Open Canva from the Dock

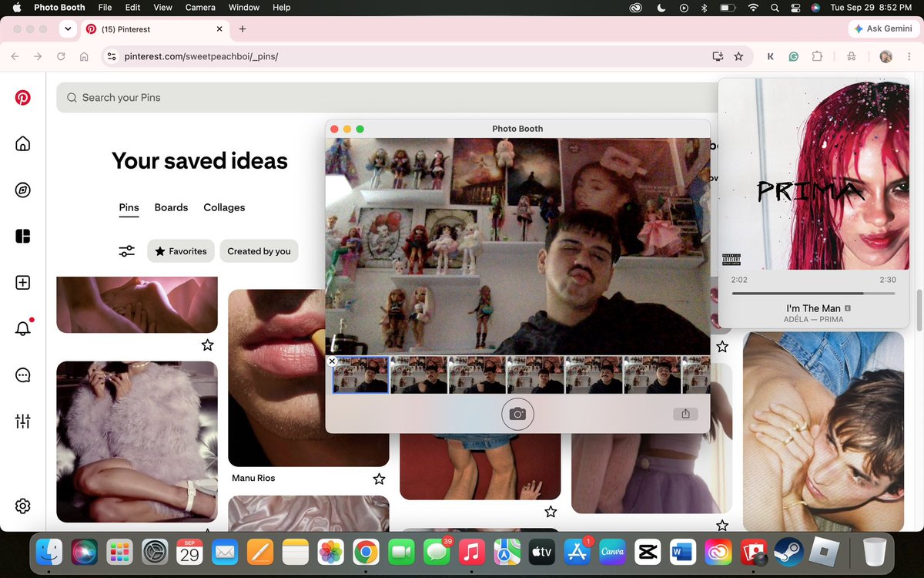pos(612,552)
